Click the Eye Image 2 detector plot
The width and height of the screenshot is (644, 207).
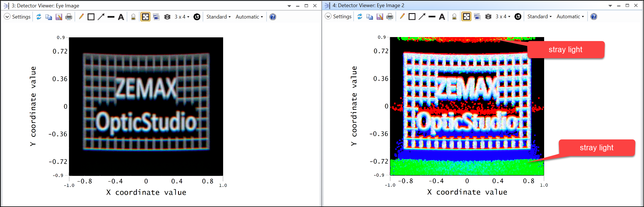(x=467, y=106)
